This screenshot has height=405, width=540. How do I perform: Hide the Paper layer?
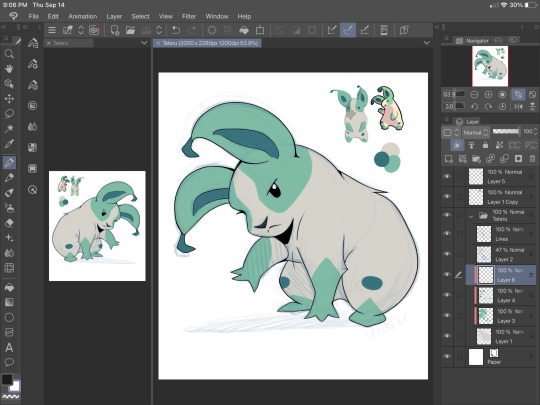447,356
